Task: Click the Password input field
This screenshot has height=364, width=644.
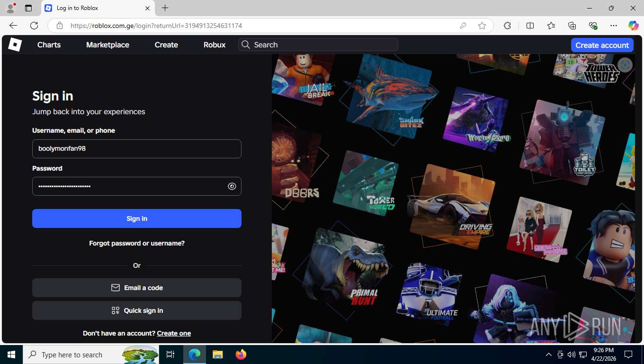Action: pyautogui.click(x=137, y=186)
